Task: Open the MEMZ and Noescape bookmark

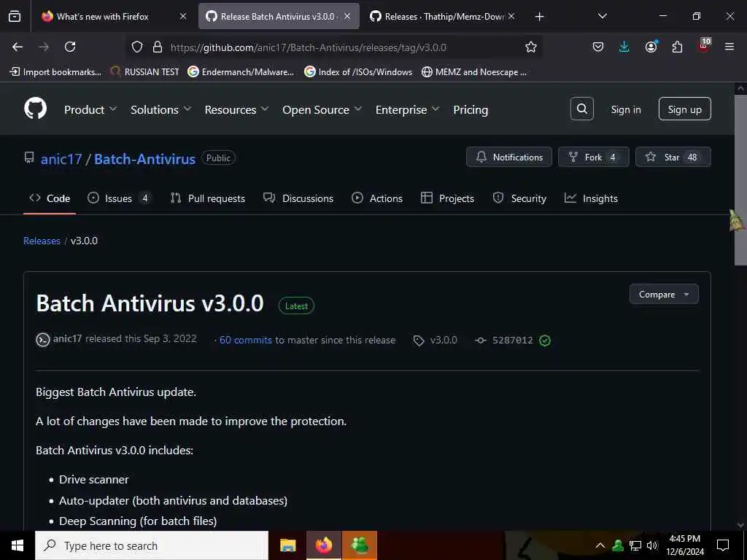Action: [x=474, y=72]
